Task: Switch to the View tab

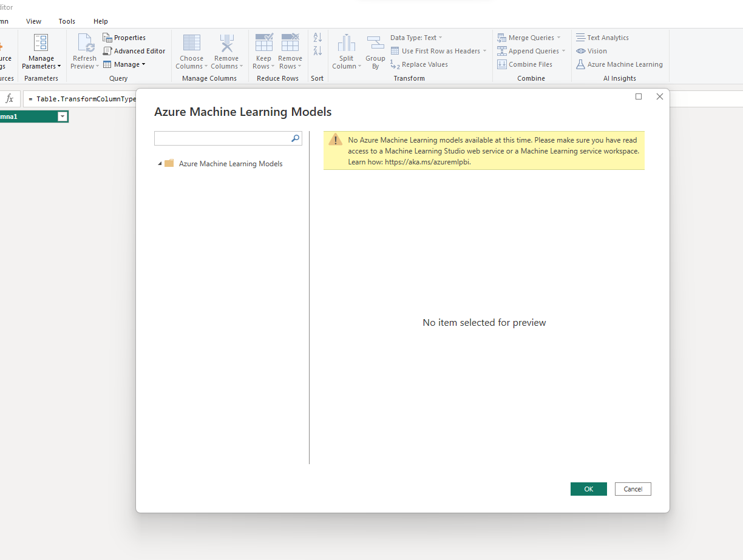Action: pos(34,21)
